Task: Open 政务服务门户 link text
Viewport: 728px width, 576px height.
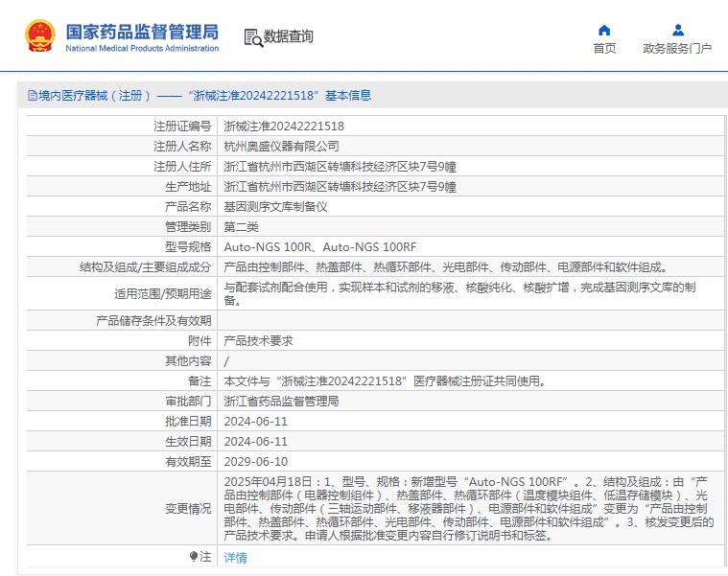Action: click(677, 48)
